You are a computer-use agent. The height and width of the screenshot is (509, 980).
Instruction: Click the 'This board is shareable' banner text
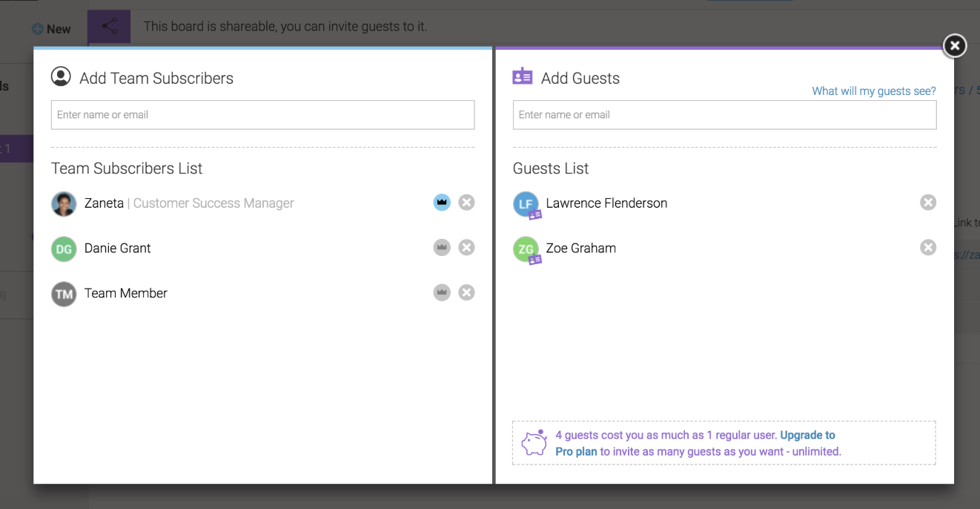click(x=285, y=27)
